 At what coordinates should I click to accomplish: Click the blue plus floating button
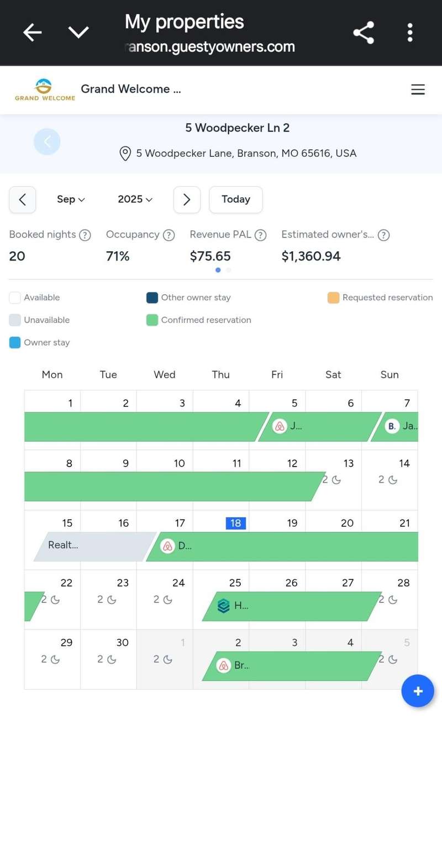pos(418,691)
